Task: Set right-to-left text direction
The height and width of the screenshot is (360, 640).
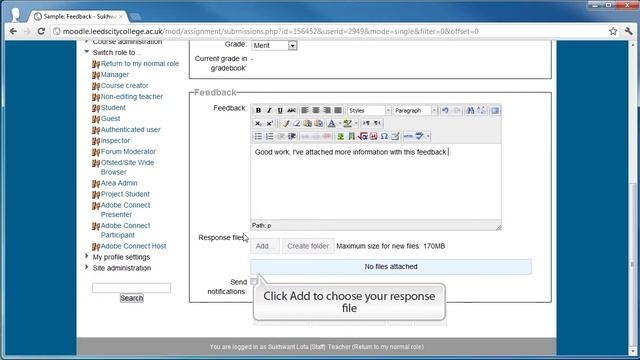Action: [378, 123]
